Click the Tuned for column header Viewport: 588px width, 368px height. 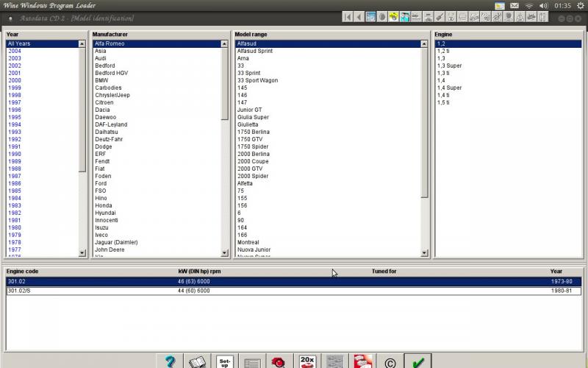(384, 271)
